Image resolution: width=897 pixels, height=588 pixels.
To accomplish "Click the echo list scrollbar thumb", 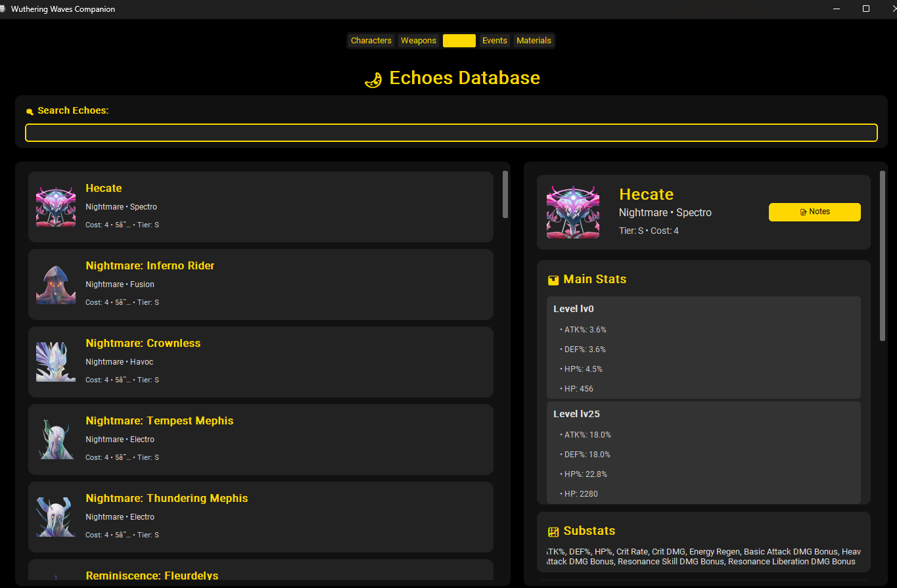I will [x=505, y=194].
